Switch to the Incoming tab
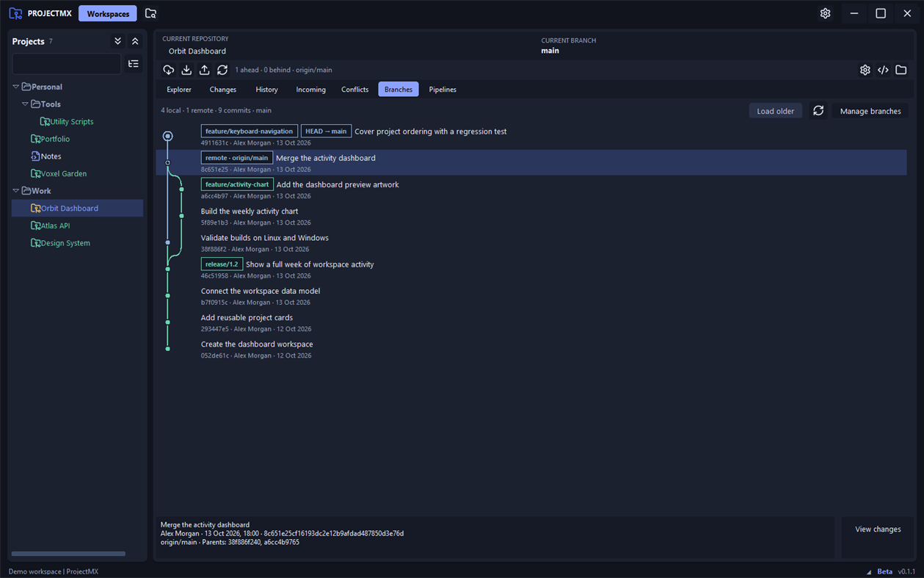924x578 pixels. pyautogui.click(x=310, y=90)
